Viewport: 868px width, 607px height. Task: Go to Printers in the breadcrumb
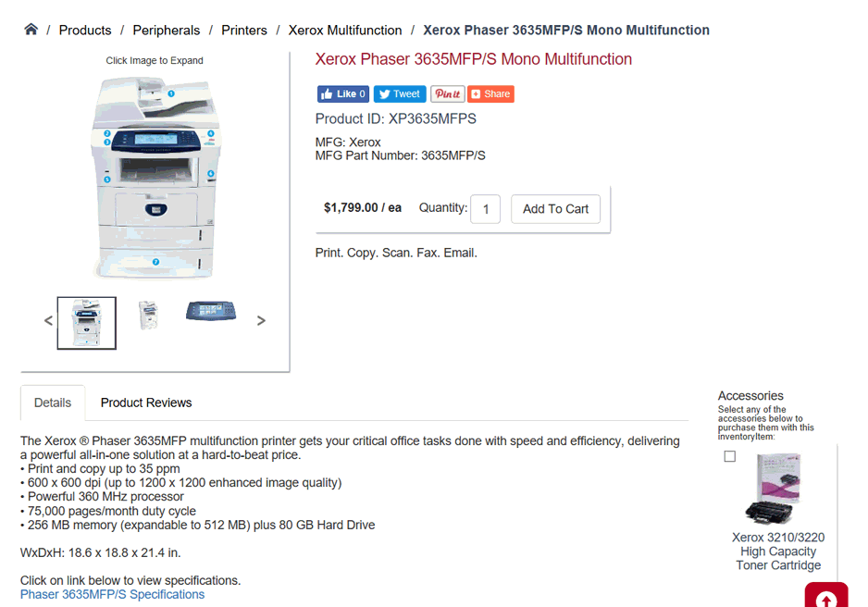244,30
